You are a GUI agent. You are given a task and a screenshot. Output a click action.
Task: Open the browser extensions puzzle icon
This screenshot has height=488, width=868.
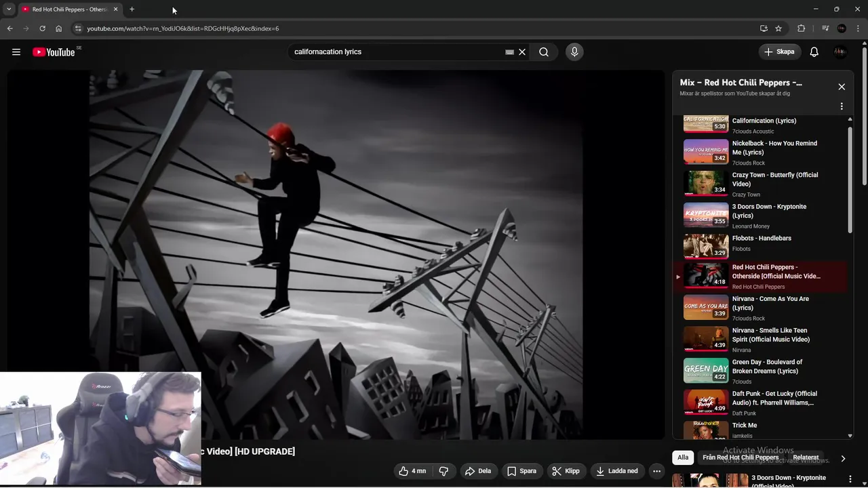tap(802, 28)
